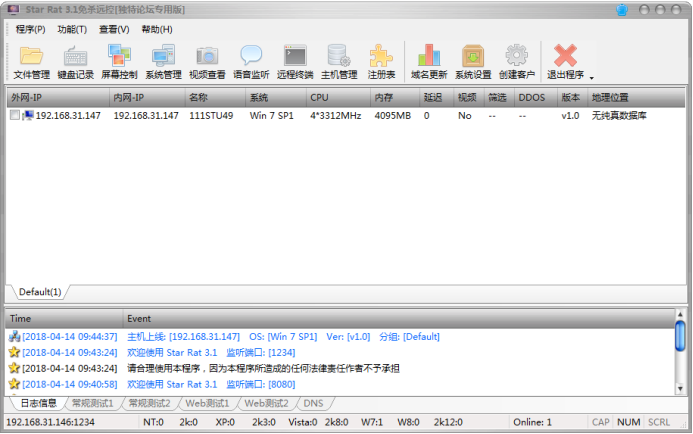Open 视频查看 camera viewer
This screenshot has width=693, height=434.
coord(207,62)
